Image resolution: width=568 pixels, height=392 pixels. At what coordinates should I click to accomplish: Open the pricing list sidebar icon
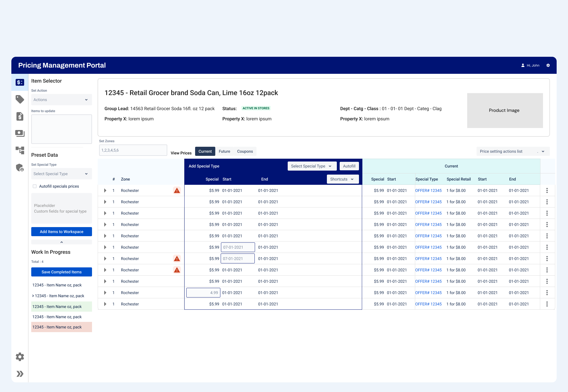point(20,82)
